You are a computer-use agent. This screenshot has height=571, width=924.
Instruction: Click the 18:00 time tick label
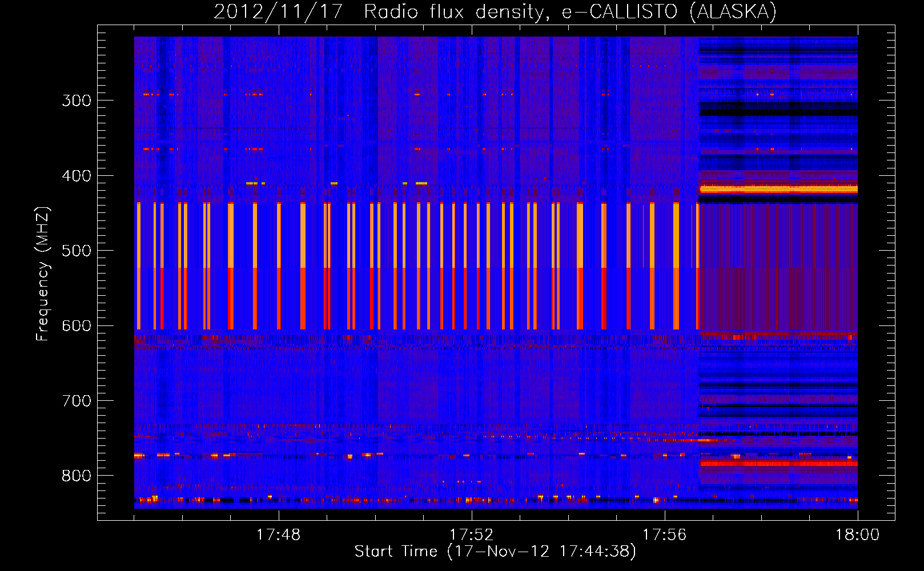point(857,535)
